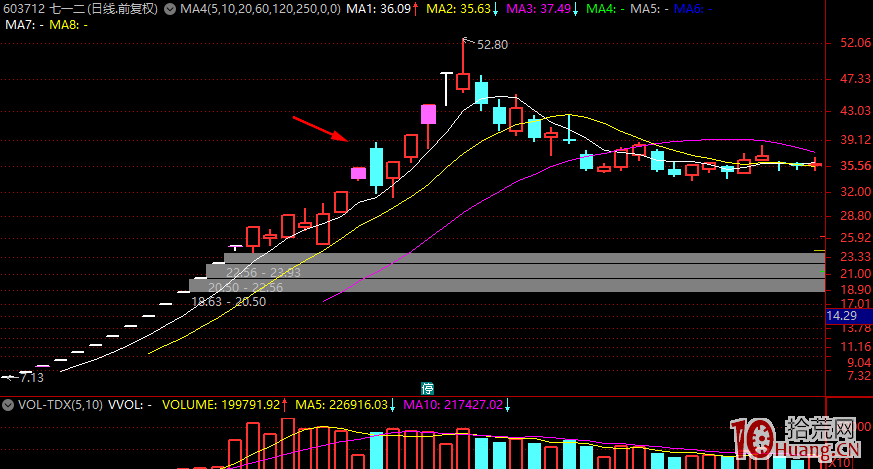873x469 pixels.
Task: Click the 11.16 price axis label
Action: point(855,347)
